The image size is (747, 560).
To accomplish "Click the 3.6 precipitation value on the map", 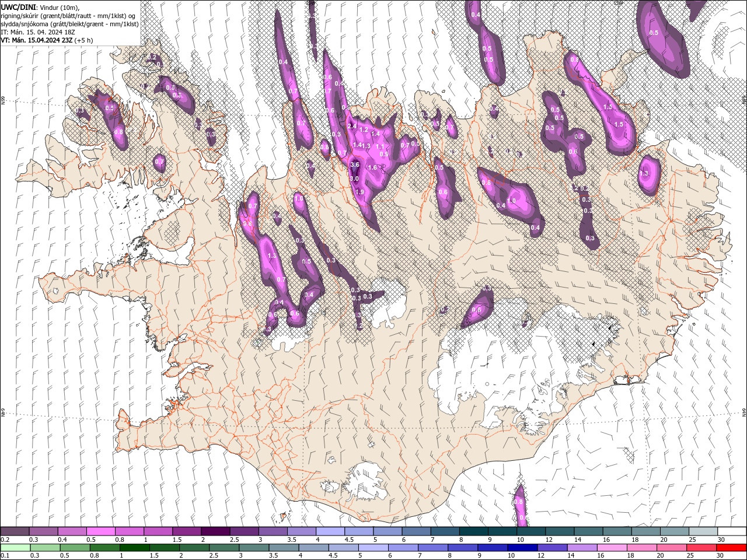I will tap(354, 165).
